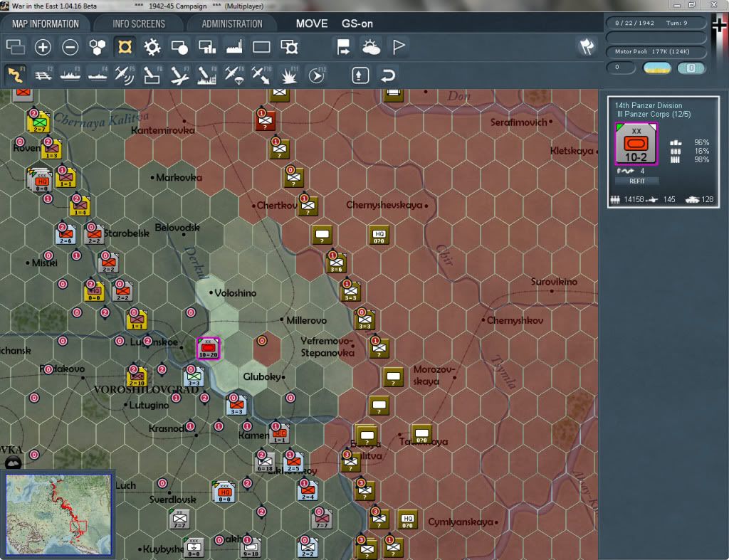Click the Voloshino town label
This screenshot has width=729, height=560.
[235, 293]
